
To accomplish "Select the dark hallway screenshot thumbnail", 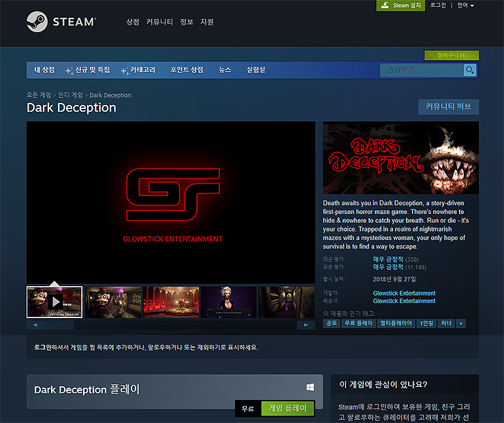I will [x=286, y=302].
